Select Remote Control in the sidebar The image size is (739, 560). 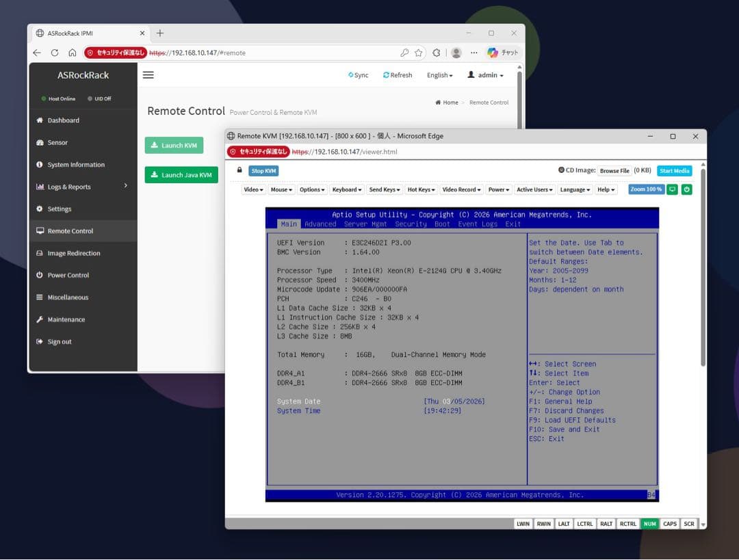[x=83, y=231]
